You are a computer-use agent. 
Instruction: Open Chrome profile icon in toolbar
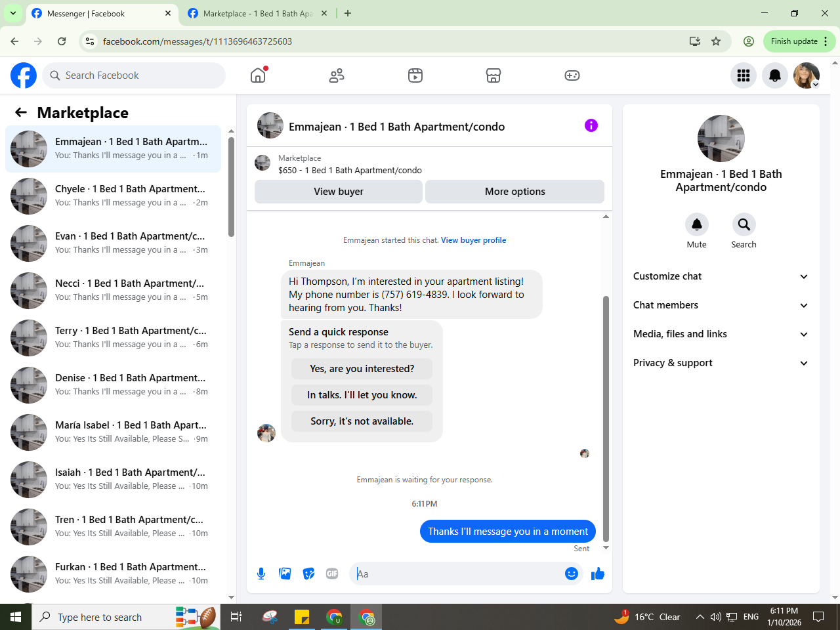749,41
